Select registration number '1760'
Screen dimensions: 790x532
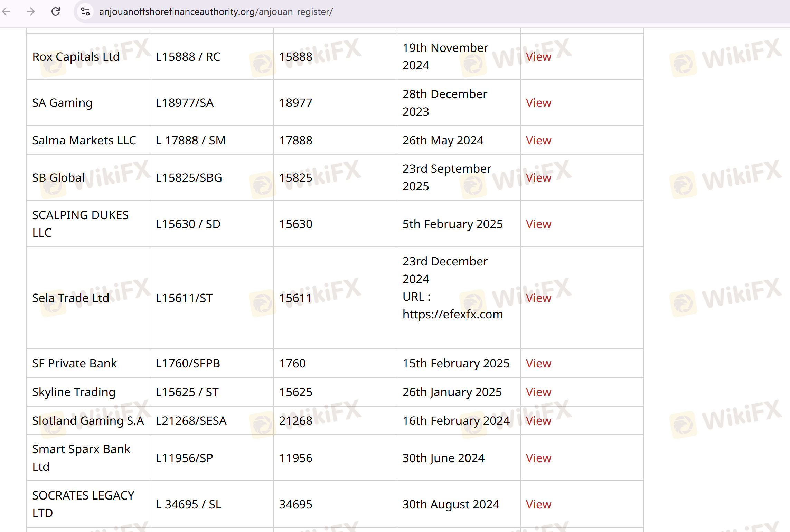292,363
